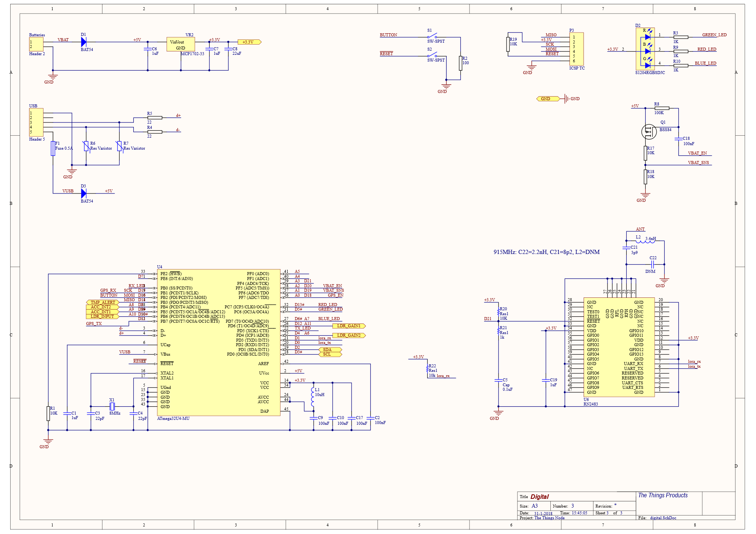Select the LDR_GAIN1 port label
The height and width of the screenshot is (534, 756).
click(349, 326)
